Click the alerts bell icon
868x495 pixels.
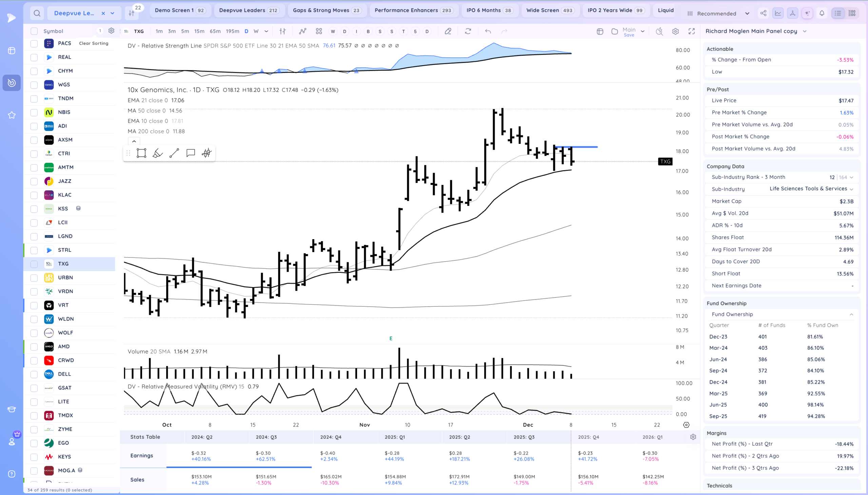click(x=822, y=13)
